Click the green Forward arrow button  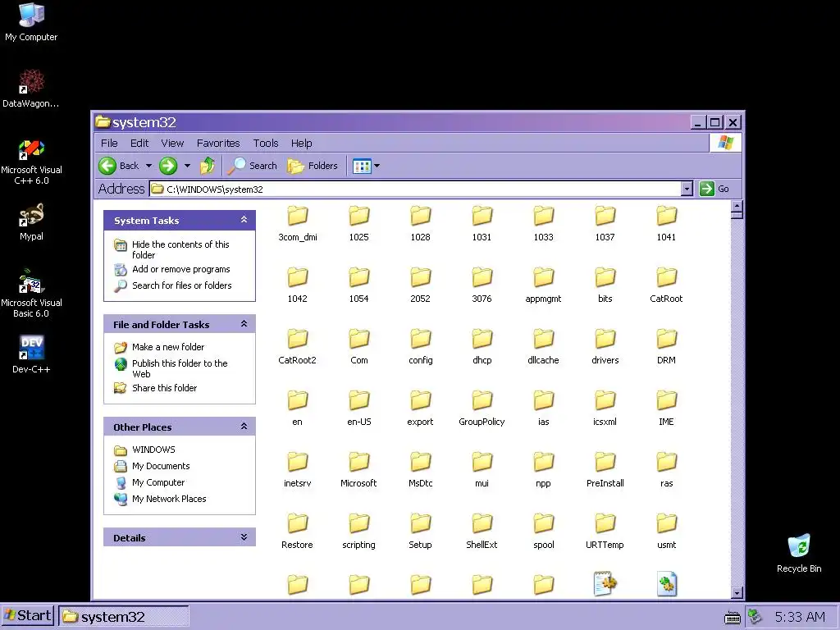coord(168,166)
